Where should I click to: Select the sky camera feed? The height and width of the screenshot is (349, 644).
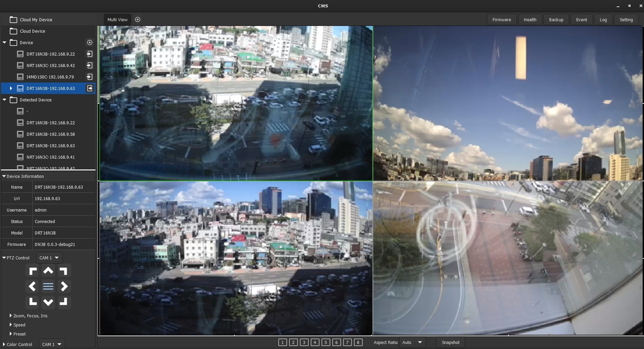[x=508, y=103]
